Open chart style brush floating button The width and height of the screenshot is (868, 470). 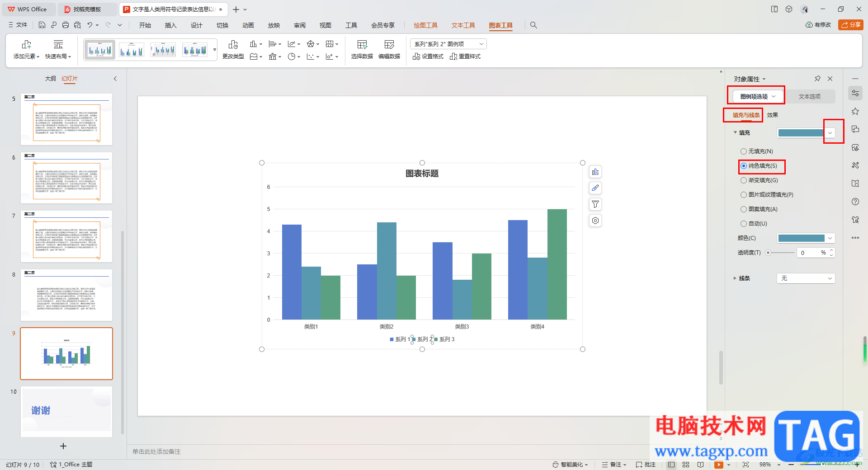(x=595, y=188)
